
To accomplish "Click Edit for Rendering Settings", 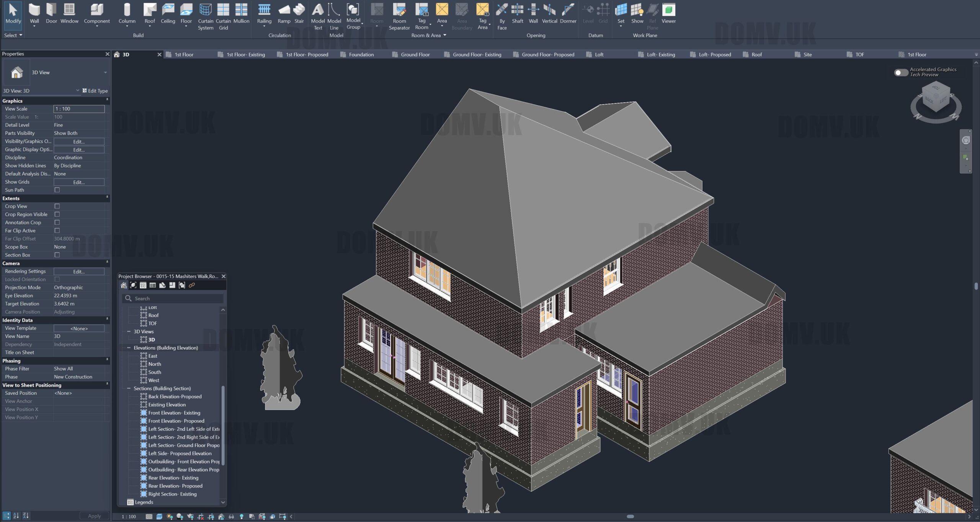I will tap(79, 272).
